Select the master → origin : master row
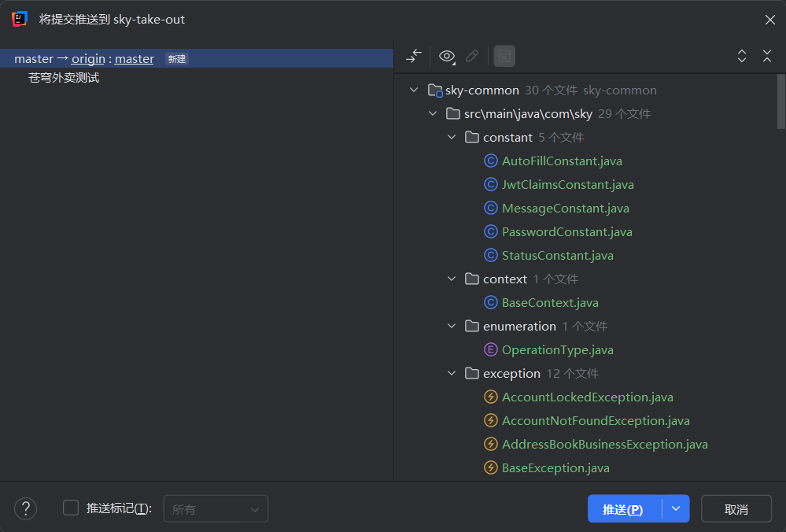Viewport: 786px width, 532px height. pos(197,59)
